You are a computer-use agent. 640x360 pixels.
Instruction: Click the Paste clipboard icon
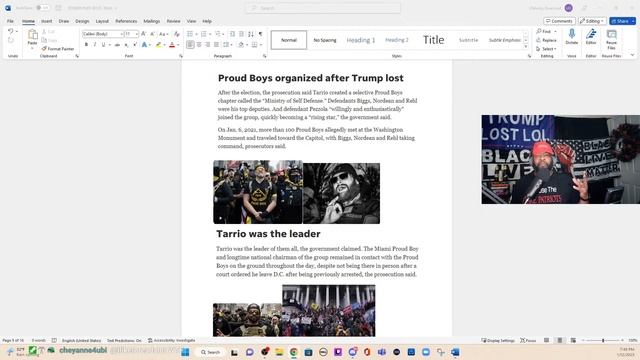click(x=33, y=35)
